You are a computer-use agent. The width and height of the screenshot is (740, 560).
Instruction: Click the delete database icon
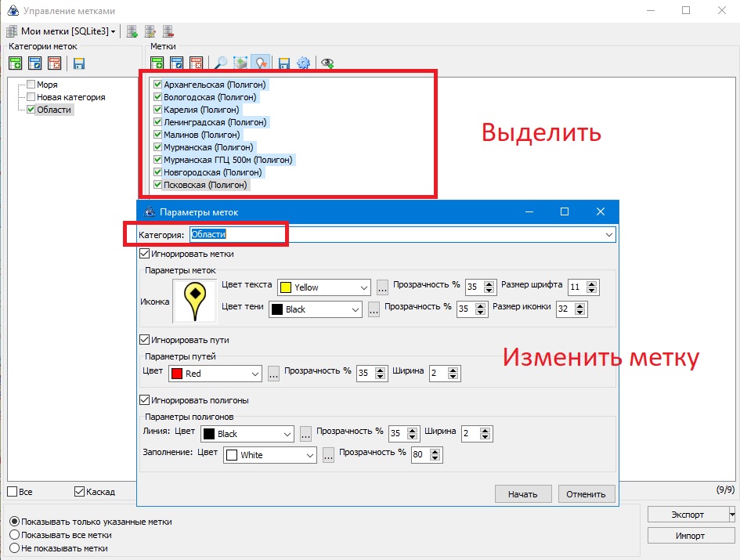168,31
